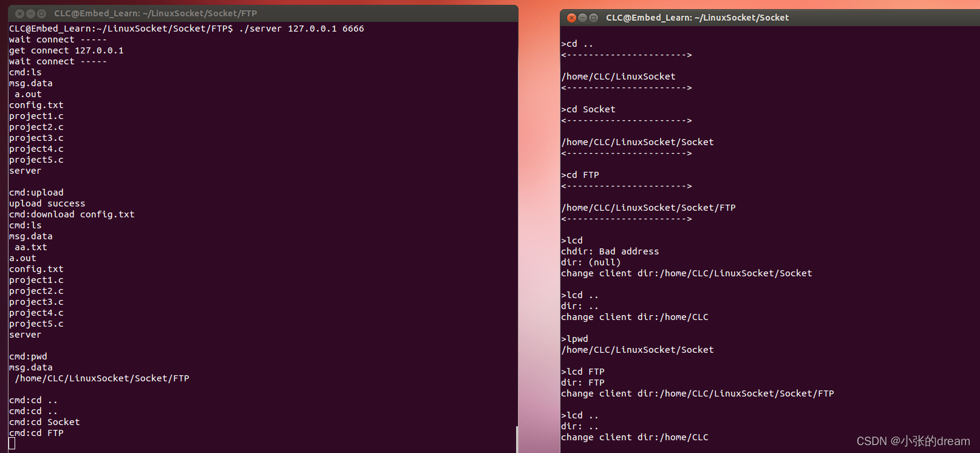Close the left FTP server terminal window
Viewport: 980px width, 453px height.
tap(19, 13)
